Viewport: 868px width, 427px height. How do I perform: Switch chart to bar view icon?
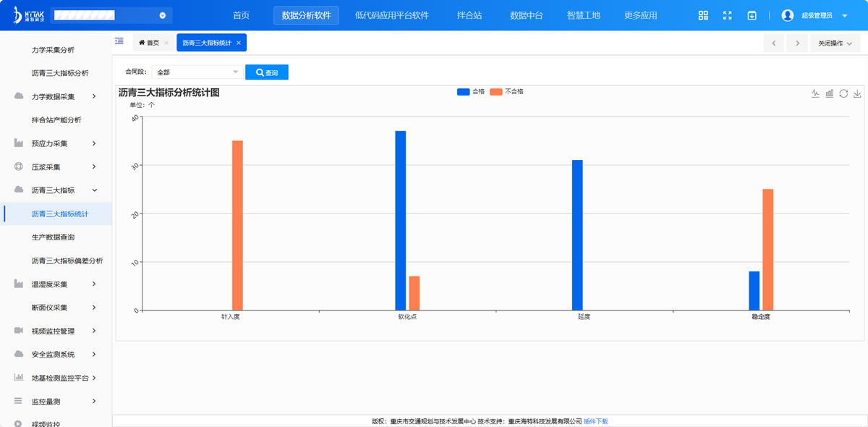click(x=830, y=93)
